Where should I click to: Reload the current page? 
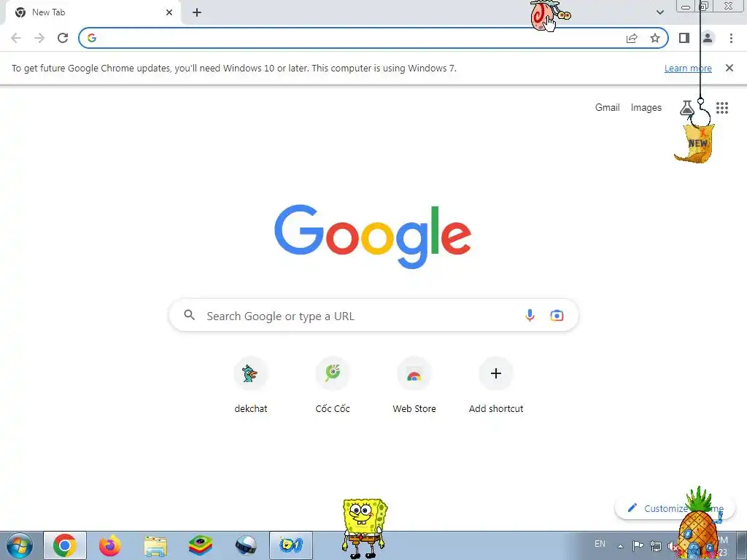pyautogui.click(x=63, y=38)
